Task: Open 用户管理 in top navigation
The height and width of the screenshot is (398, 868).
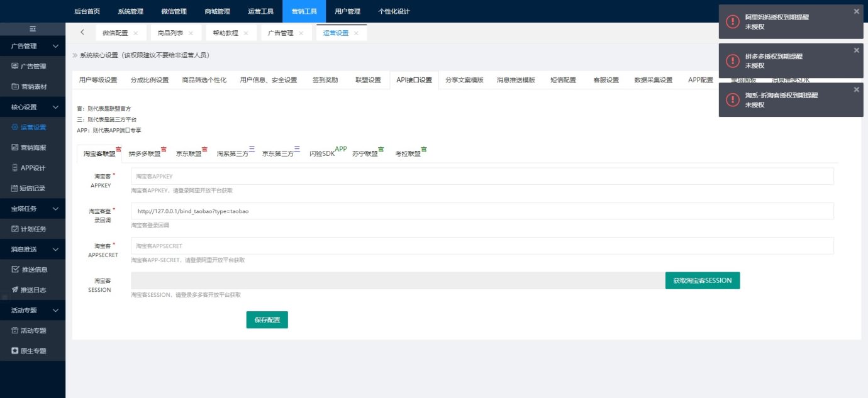Action: [x=347, y=11]
